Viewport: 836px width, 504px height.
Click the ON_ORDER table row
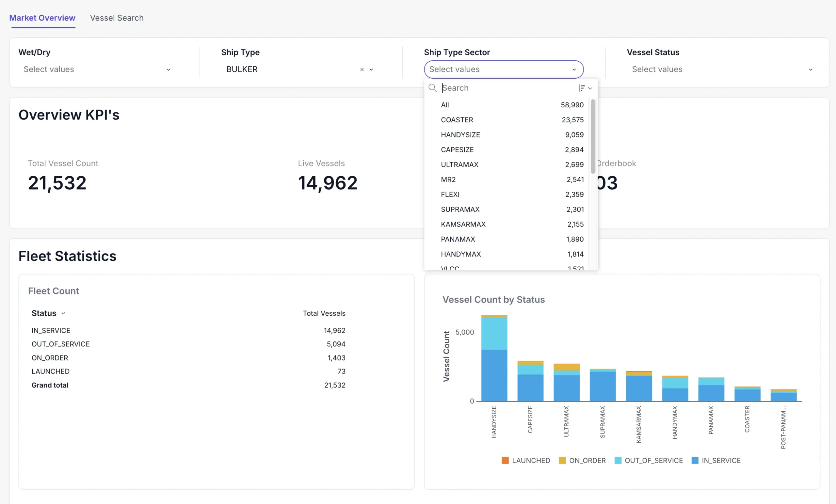pyautogui.click(x=188, y=358)
